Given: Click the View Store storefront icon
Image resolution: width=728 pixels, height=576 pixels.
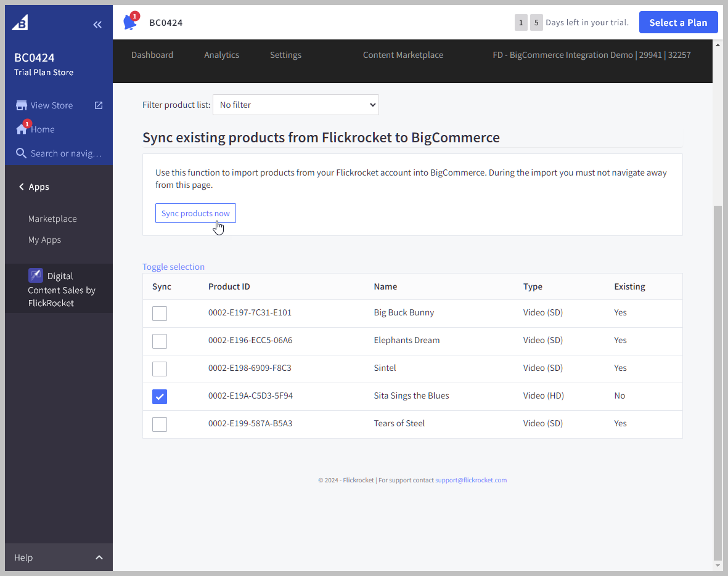Looking at the screenshot, I should click(22, 105).
